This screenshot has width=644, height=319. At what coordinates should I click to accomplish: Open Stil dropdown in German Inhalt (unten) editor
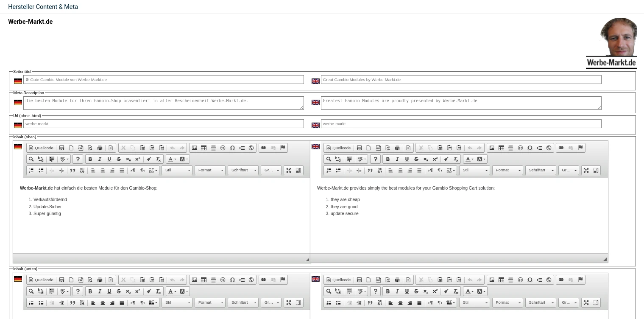pos(177,303)
